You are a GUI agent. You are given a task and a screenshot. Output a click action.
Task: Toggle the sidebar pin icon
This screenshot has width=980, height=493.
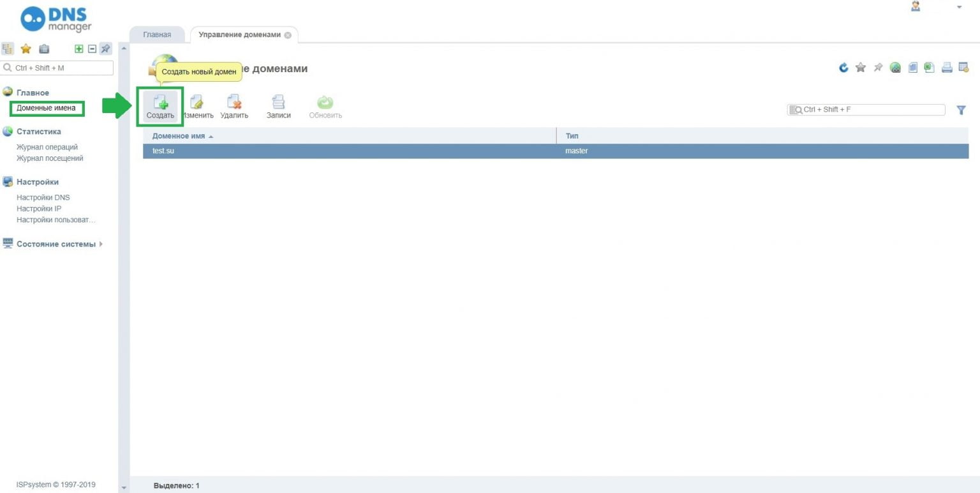[105, 49]
